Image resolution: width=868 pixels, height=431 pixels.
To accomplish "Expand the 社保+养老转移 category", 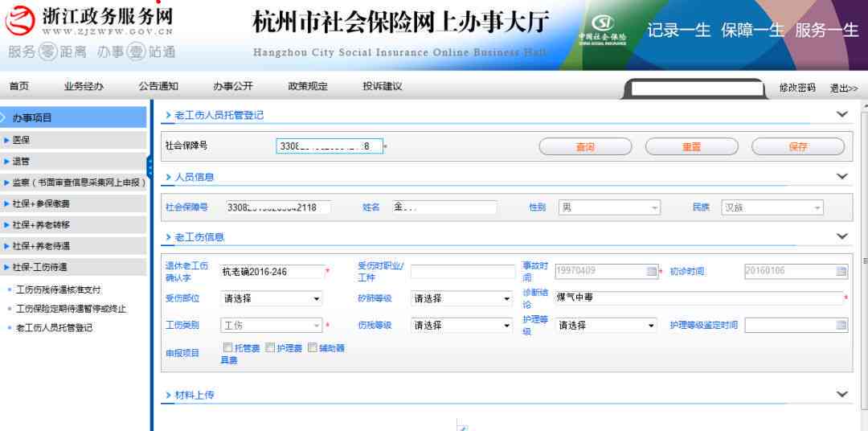I will click(73, 225).
